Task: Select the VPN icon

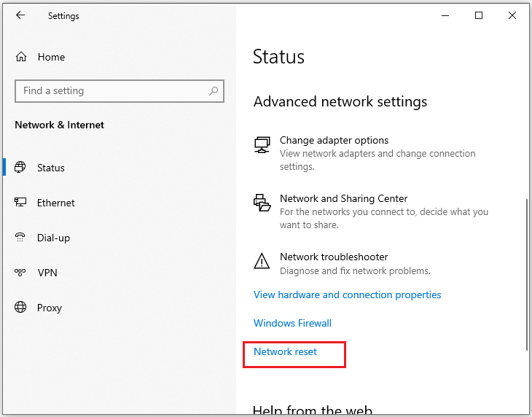Action: click(20, 272)
